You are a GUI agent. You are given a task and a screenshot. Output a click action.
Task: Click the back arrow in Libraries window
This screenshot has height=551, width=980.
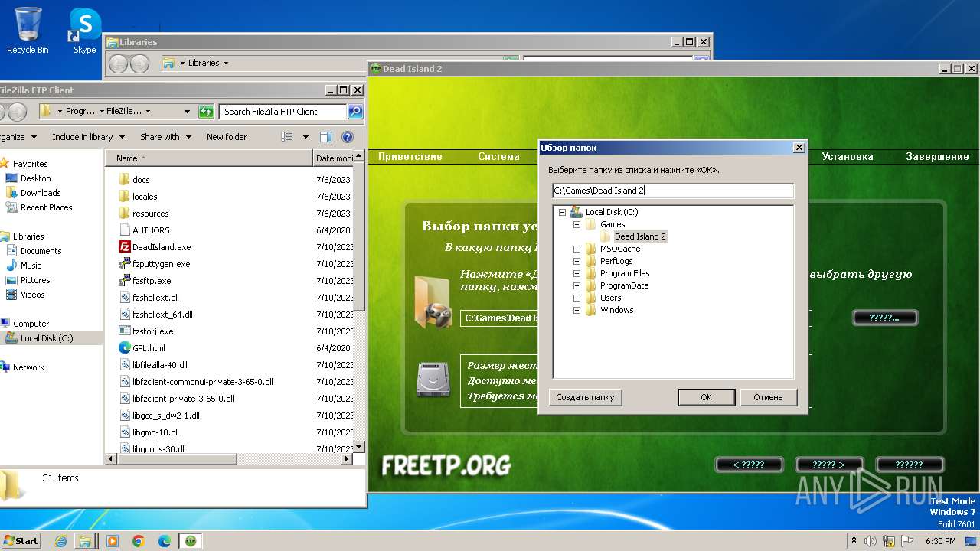pyautogui.click(x=118, y=64)
